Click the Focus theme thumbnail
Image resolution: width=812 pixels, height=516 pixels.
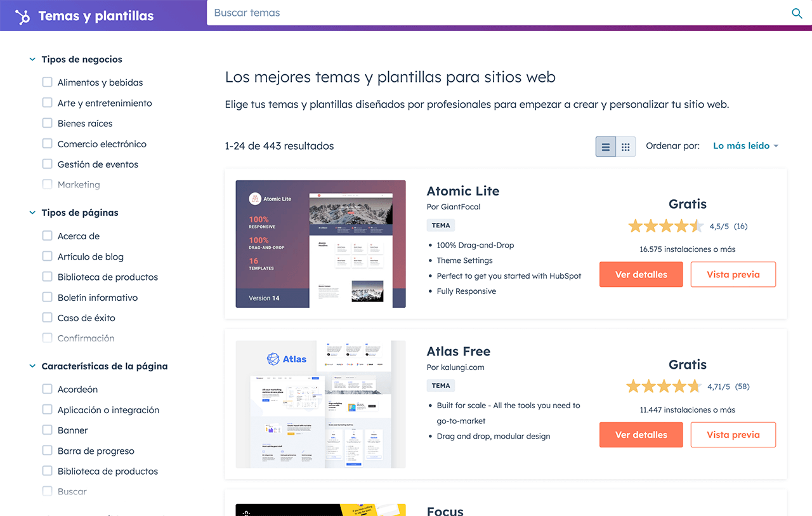tap(320, 510)
